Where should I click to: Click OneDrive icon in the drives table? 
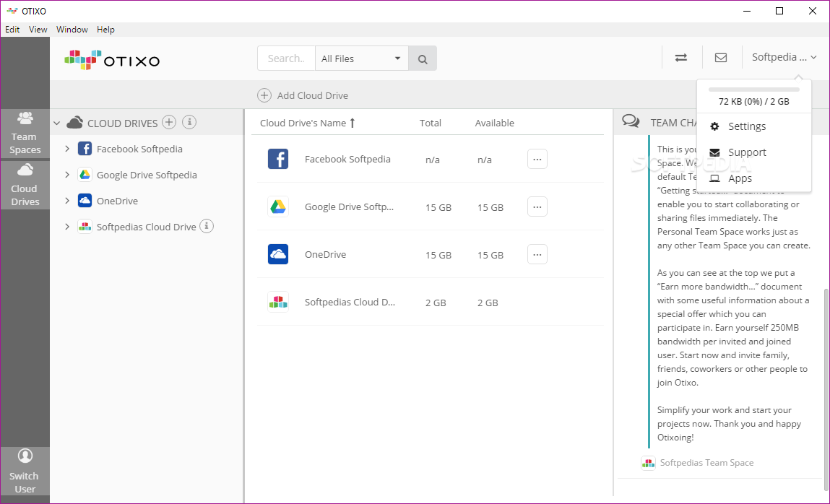coord(278,254)
